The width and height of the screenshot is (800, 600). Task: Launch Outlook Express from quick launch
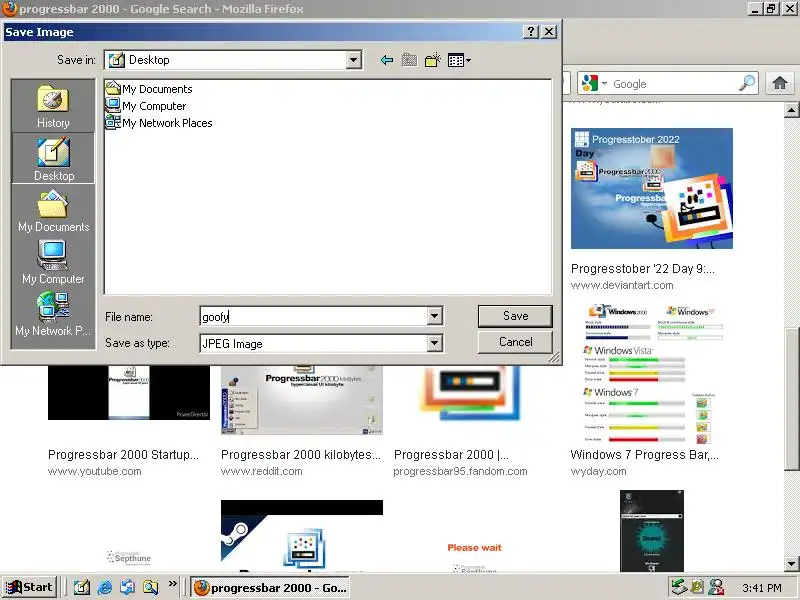pyautogui.click(x=128, y=587)
